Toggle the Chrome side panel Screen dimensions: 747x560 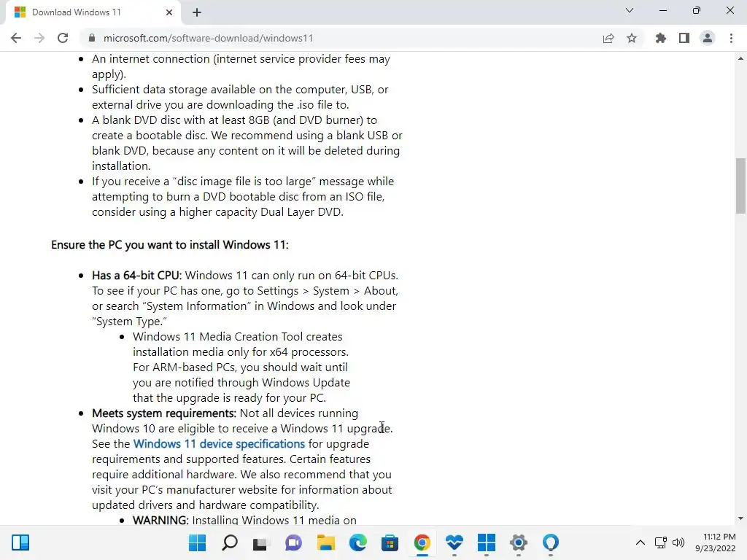[x=684, y=38]
